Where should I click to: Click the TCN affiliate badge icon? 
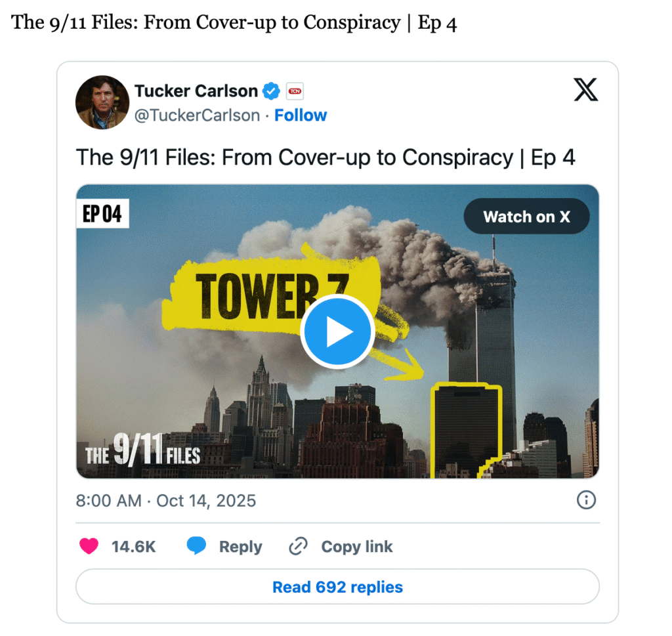295,91
